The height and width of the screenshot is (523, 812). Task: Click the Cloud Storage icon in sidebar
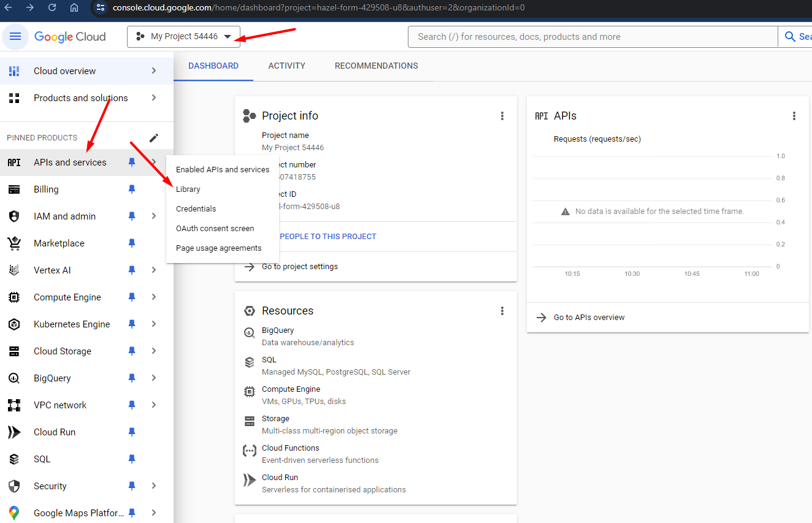(13, 351)
